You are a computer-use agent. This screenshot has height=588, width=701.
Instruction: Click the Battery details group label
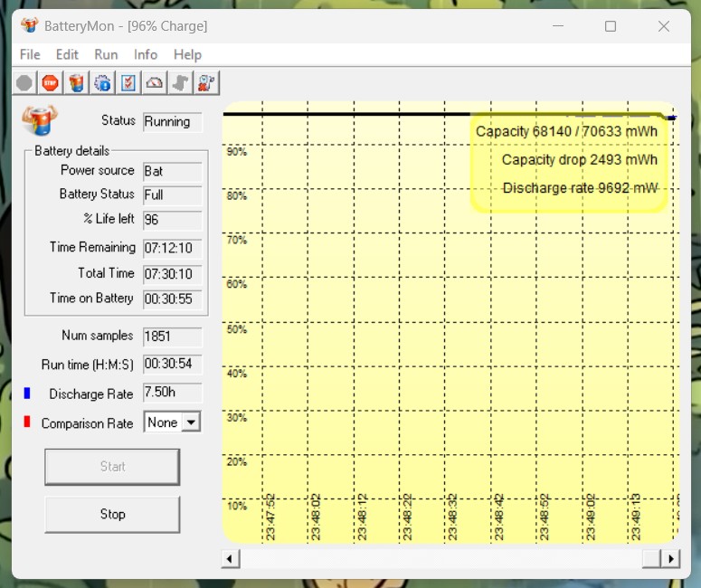click(x=72, y=151)
